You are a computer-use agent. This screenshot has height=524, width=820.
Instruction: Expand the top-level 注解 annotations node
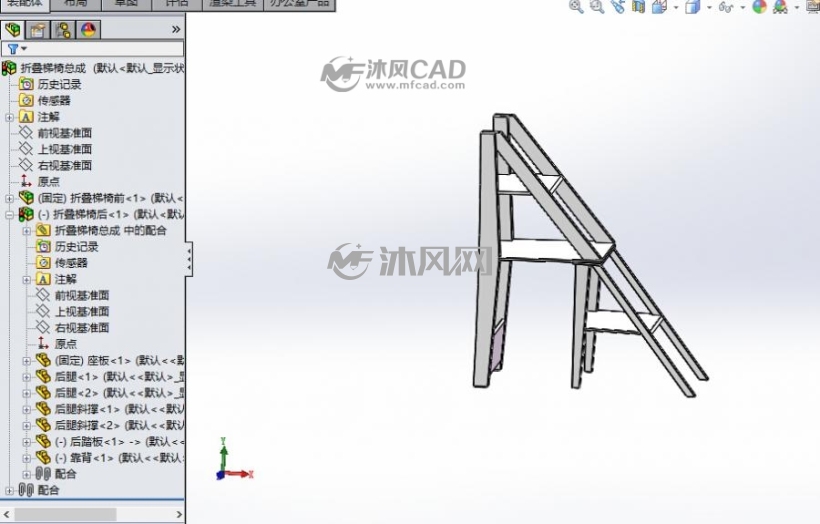pos(9,117)
